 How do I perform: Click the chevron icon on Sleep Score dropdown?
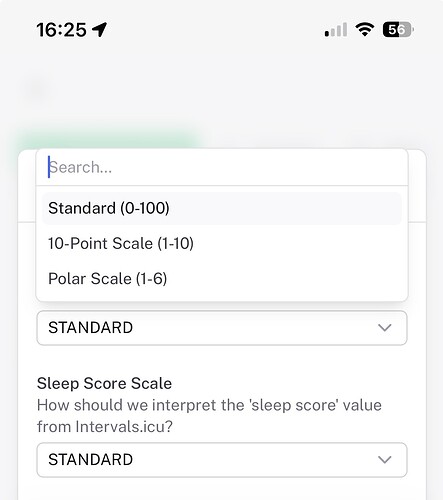point(385,460)
